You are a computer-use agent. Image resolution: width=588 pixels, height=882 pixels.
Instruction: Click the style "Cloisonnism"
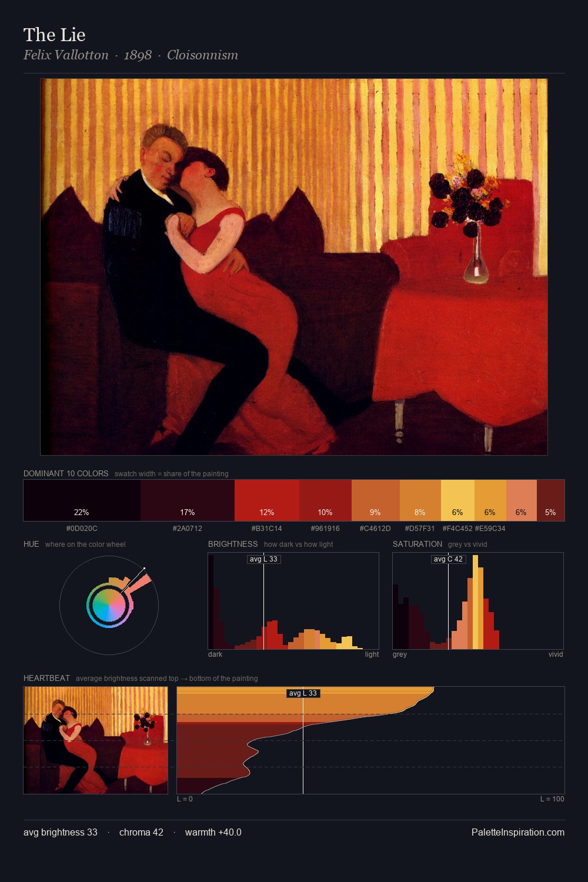coord(202,55)
